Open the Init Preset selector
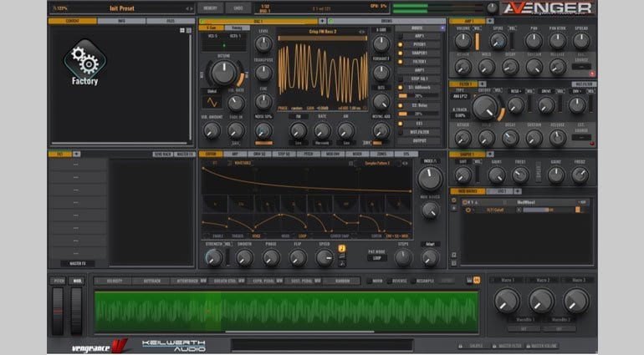Screen dimensions: 644x355 pos(122,8)
